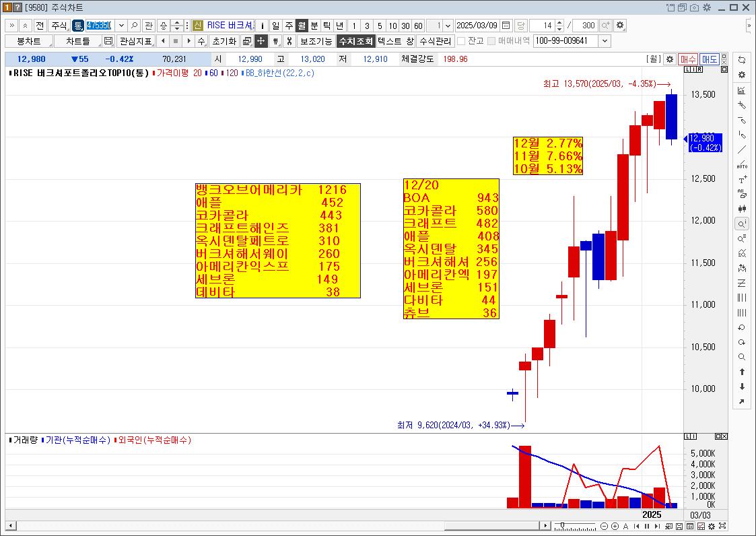Open the 주식 market type dropdown
Screen dimensions: 756x536
59,26
